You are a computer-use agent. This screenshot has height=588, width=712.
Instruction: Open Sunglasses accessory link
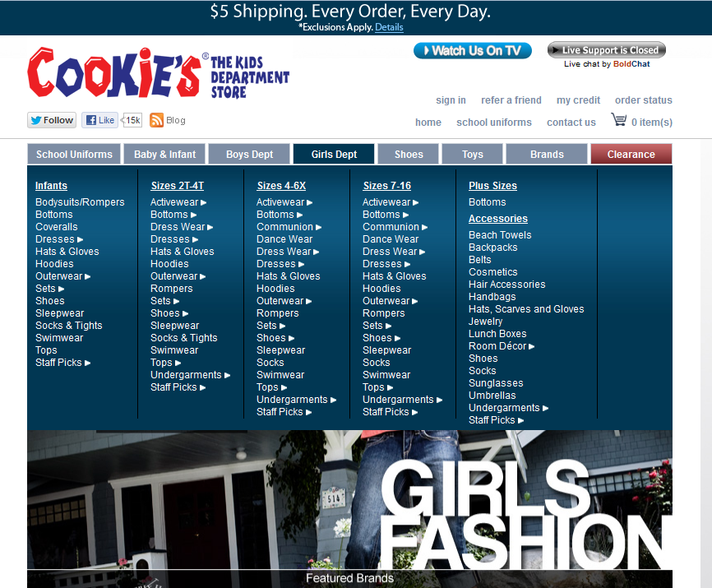(496, 383)
